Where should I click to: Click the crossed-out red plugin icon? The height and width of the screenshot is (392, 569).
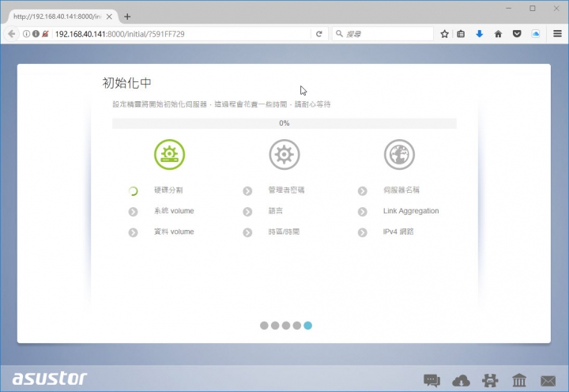click(x=45, y=34)
